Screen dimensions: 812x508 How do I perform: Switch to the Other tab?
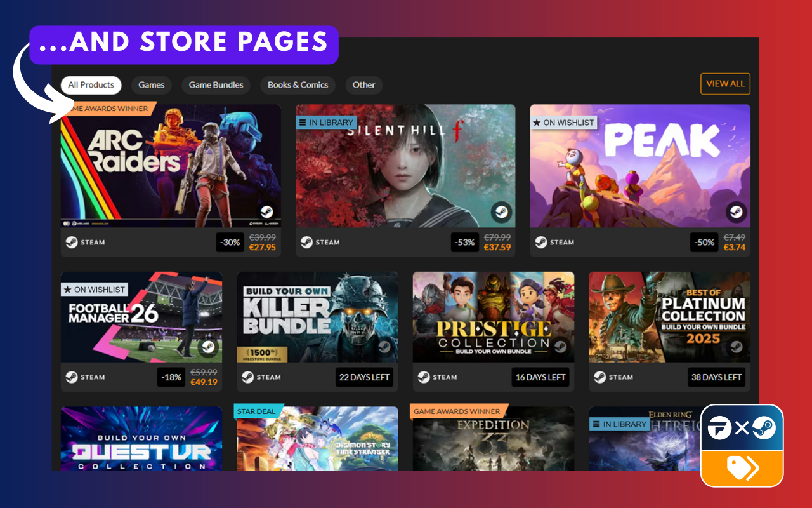(x=364, y=85)
